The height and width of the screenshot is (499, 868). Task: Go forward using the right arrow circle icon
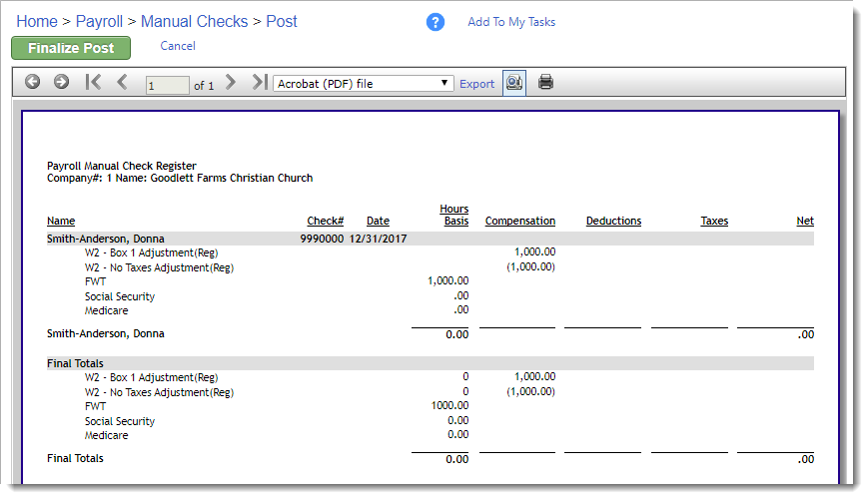[x=62, y=82]
